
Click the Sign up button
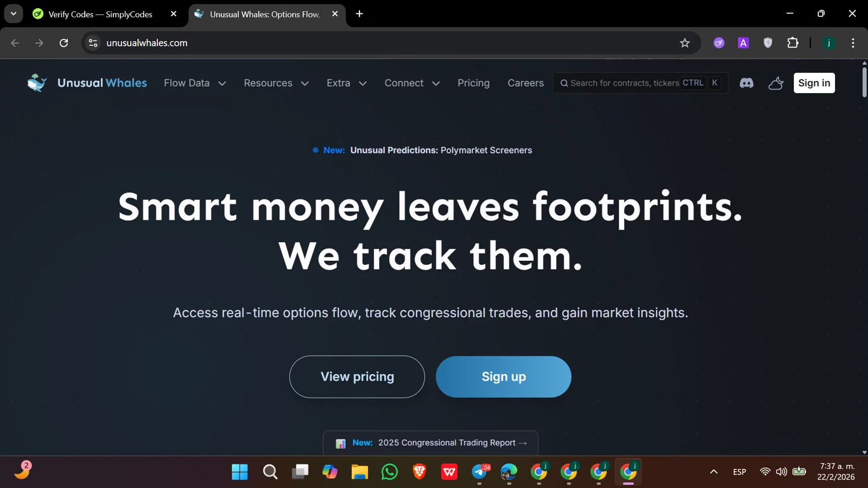[503, 376]
